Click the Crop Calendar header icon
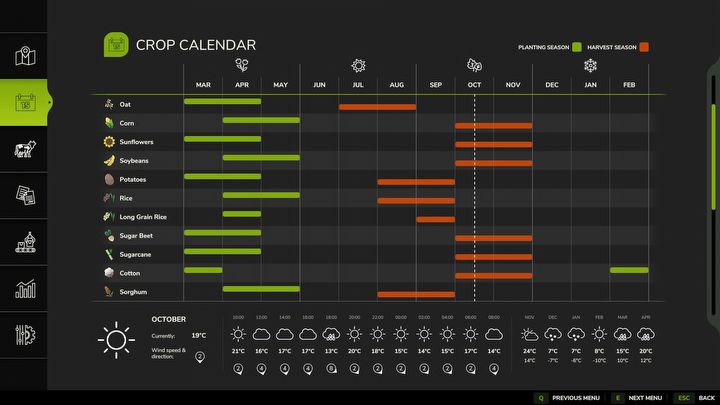Image resolution: width=720 pixels, height=405 pixels. [116, 45]
